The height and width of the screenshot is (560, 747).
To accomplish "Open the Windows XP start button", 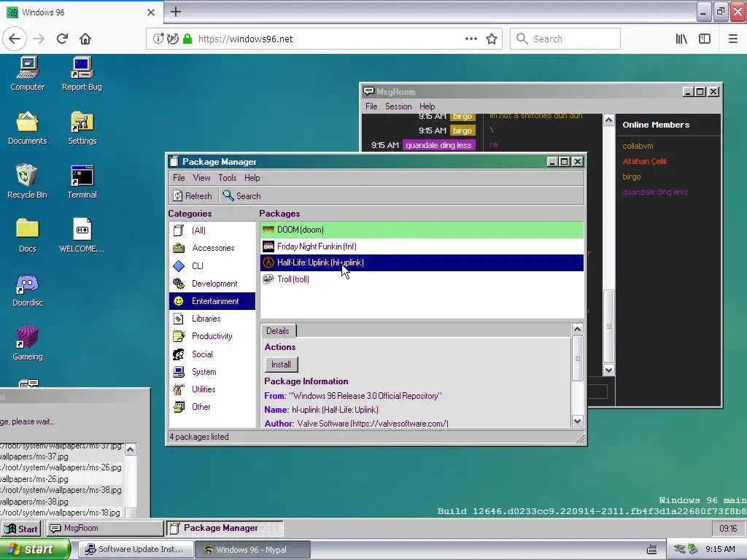I will (35, 549).
